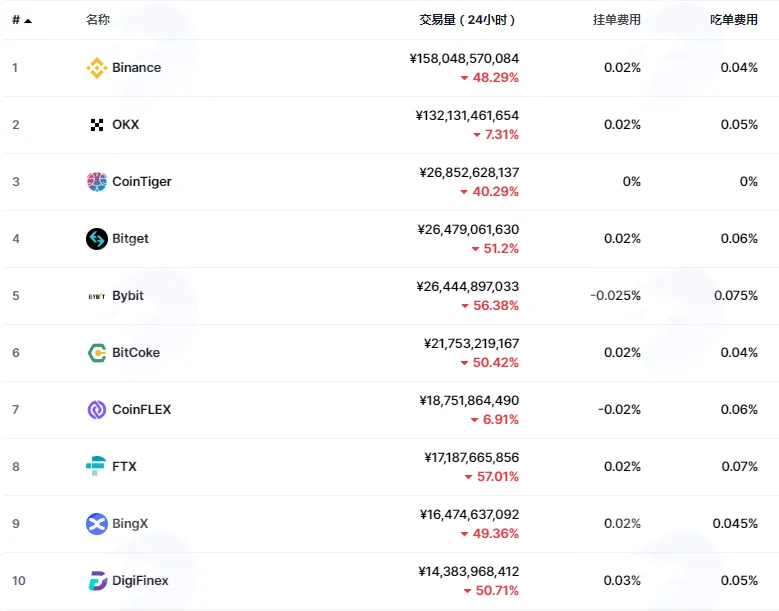Click OKX 24h volume value ¥132,131,461,654
Image resolution: width=779 pixels, height=611 pixels.
point(467,116)
